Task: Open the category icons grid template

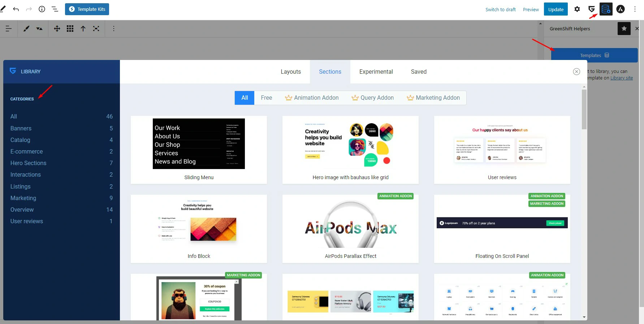Action: (x=502, y=297)
